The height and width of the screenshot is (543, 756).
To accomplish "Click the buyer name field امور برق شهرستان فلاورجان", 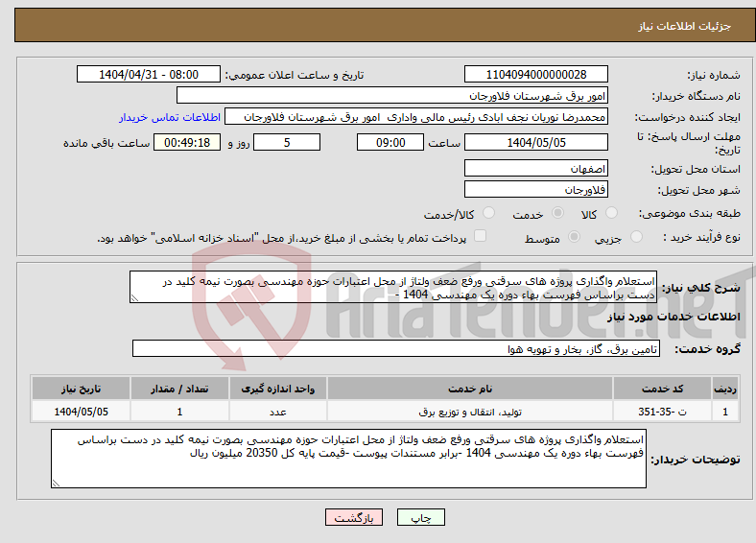I will pos(392,96).
